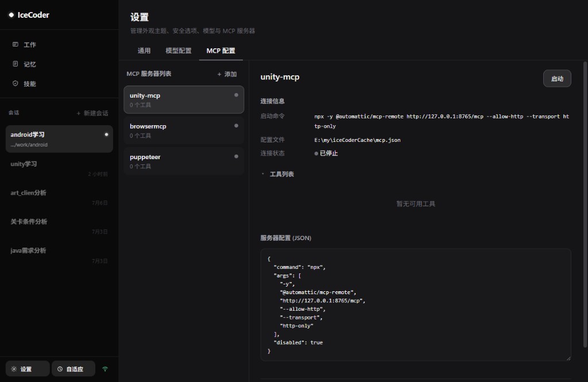Open the 技能 shield icon

pos(16,83)
